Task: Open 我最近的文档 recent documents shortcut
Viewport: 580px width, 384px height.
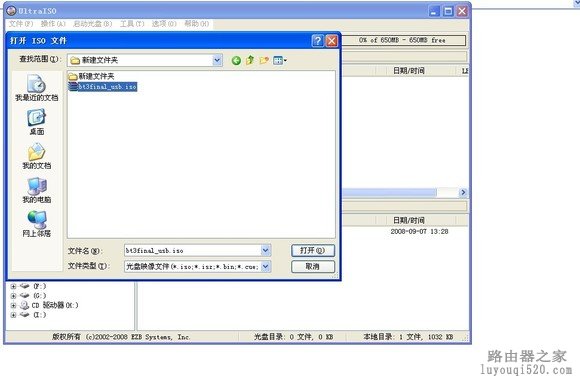Action: tap(36, 88)
